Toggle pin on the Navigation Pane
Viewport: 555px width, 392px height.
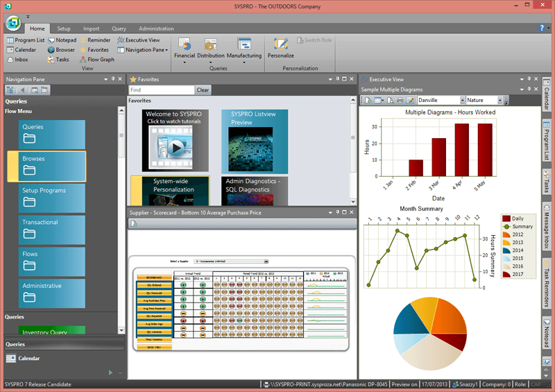click(113, 80)
